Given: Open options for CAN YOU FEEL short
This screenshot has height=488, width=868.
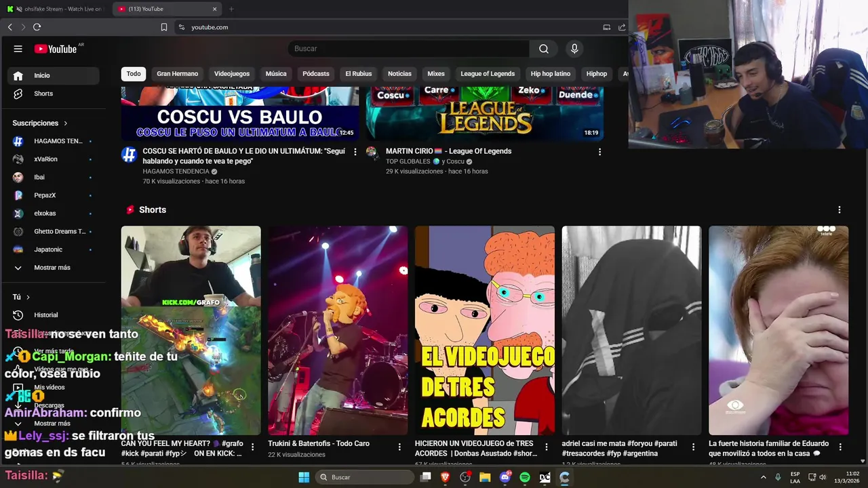Looking at the screenshot, I should pyautogui.click(x=253, y=447).
